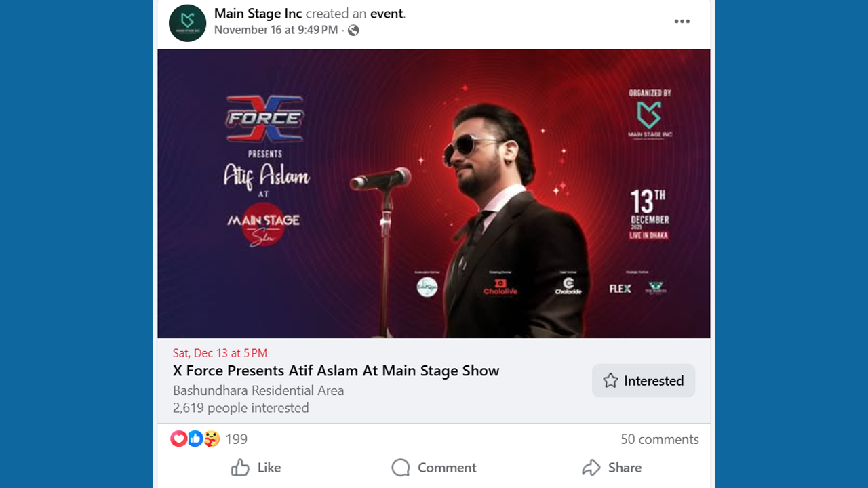Click the Like thumbs-up icon
The image size is (868, 488).
[240, 468]
